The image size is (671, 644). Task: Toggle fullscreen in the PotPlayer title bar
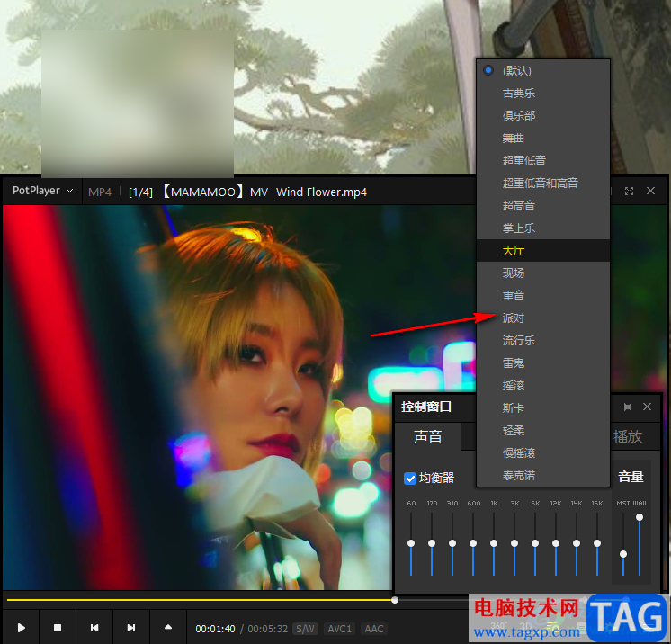(629, 192)
